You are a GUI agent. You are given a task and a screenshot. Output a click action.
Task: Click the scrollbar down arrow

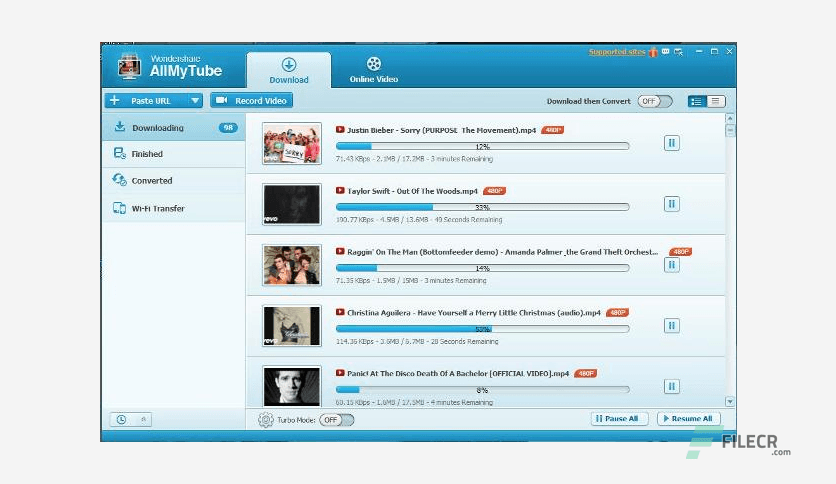[x=730, y=401]
